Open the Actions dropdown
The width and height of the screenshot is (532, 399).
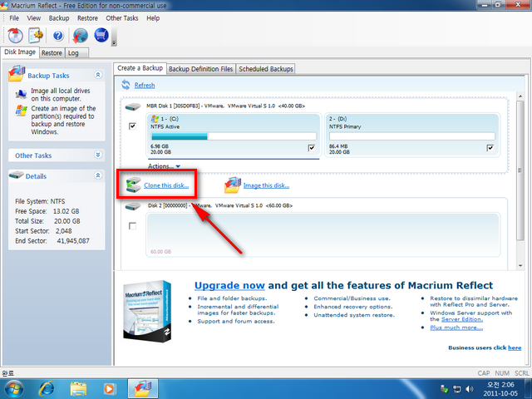165,166
